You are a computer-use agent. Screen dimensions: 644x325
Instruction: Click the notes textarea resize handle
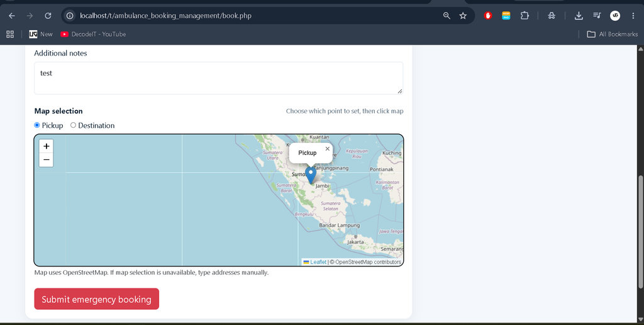tap(400, 91)
